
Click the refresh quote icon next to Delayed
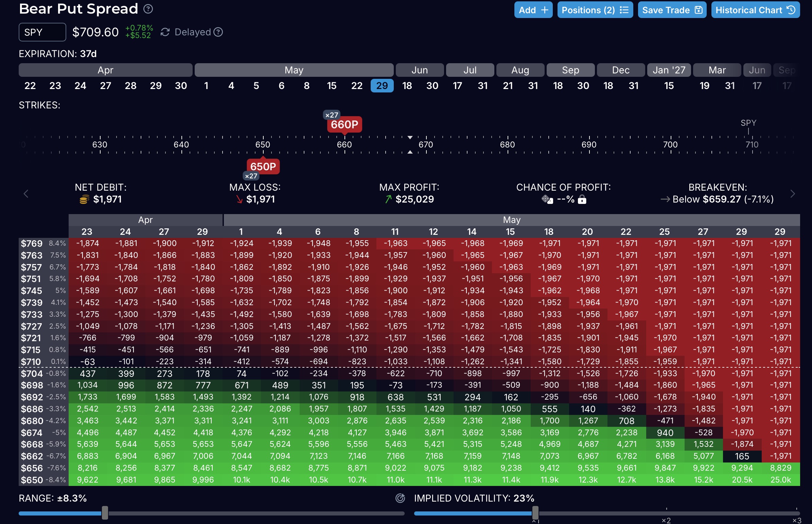(165, 32)
